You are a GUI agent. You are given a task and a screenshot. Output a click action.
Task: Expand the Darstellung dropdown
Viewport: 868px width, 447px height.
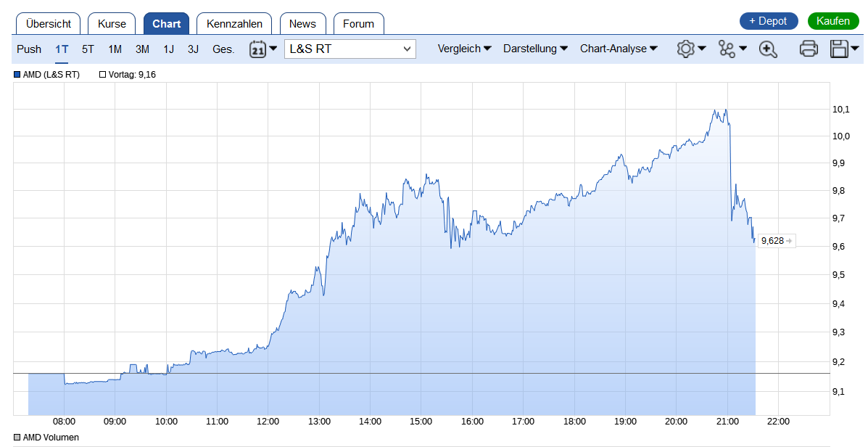535,49
